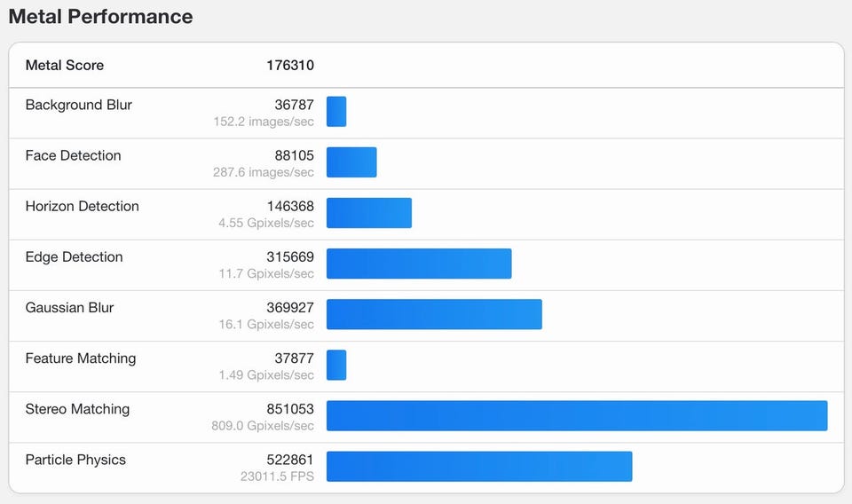Click the Metal Score value 176310

pyautogui.click(x=290, y=65)
